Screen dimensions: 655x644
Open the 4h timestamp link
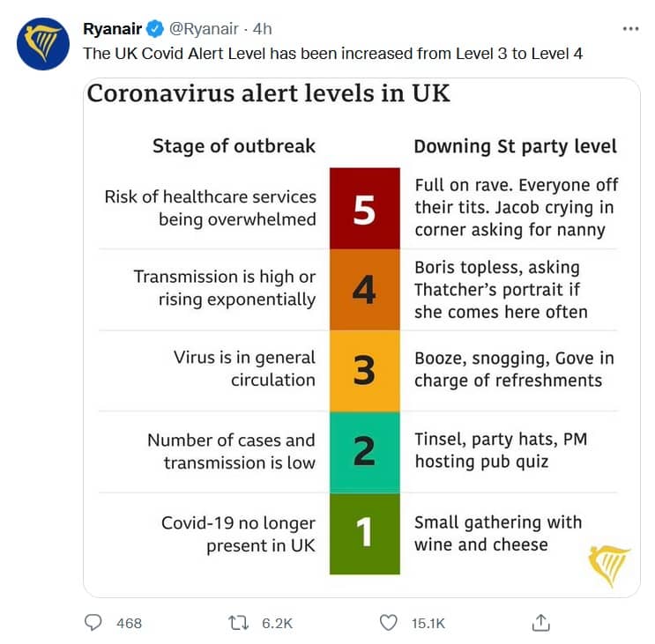263,29
